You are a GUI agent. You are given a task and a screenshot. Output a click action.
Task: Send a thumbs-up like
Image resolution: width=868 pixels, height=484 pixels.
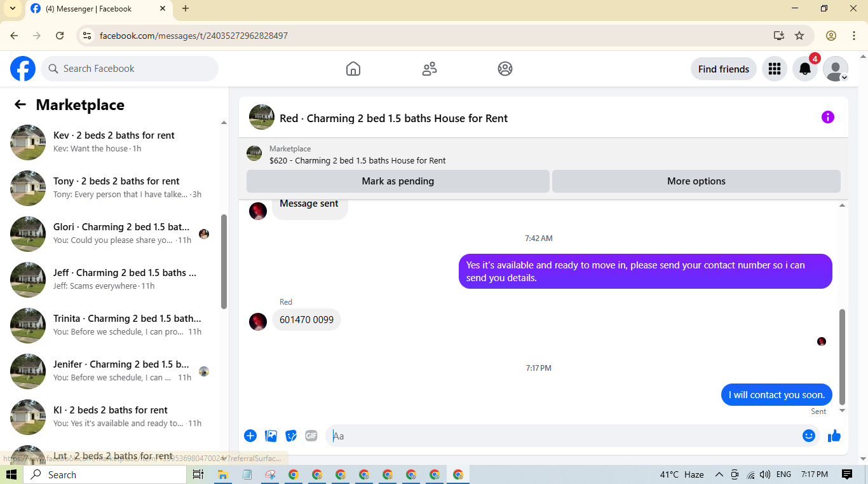pyautogui.click(x=834, y=436)
